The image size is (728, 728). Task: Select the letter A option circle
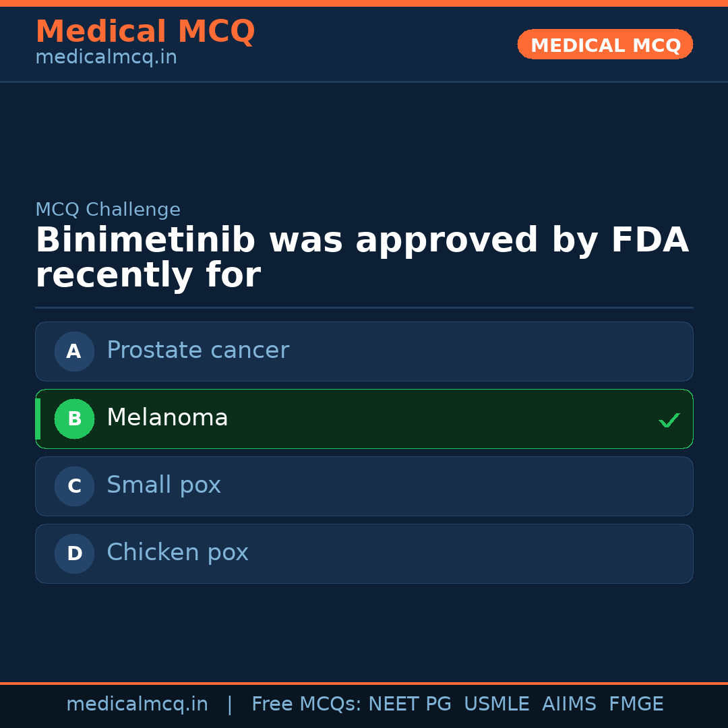coord(74,351)
